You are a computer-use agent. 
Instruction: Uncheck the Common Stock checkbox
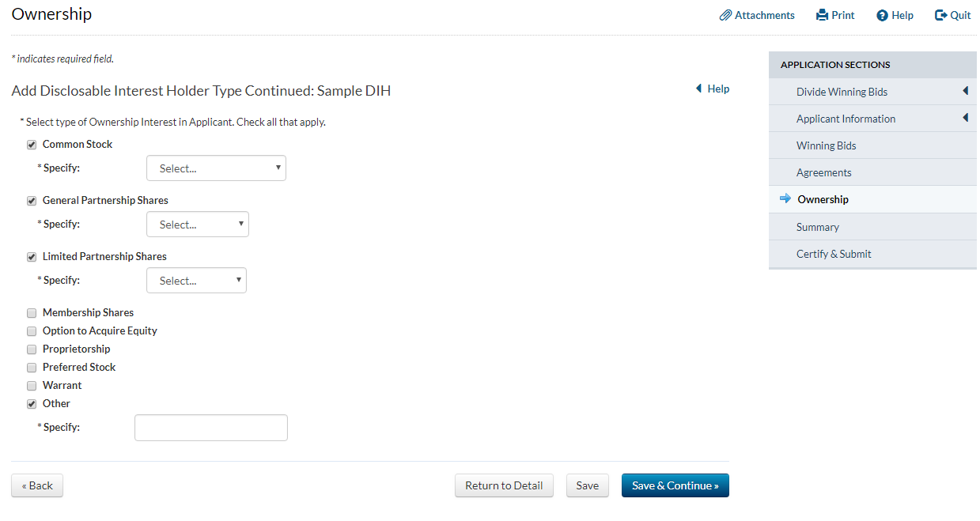point(32,145)
